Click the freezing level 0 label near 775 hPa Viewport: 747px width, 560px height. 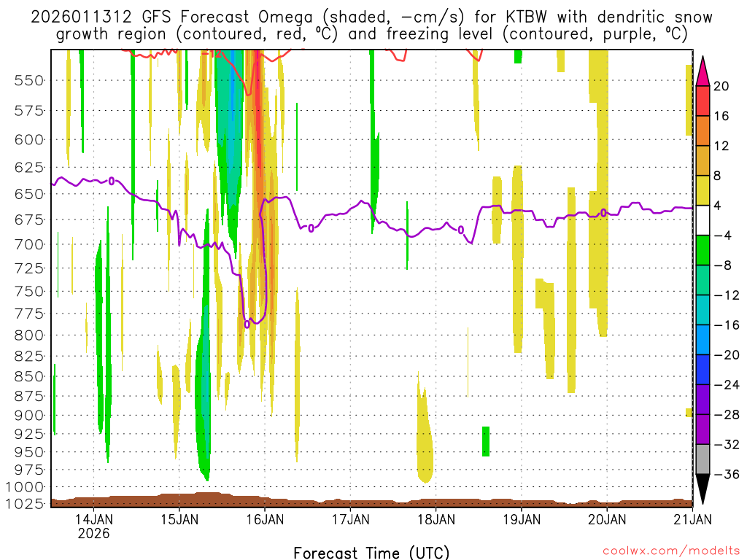(x=247, y=324)
